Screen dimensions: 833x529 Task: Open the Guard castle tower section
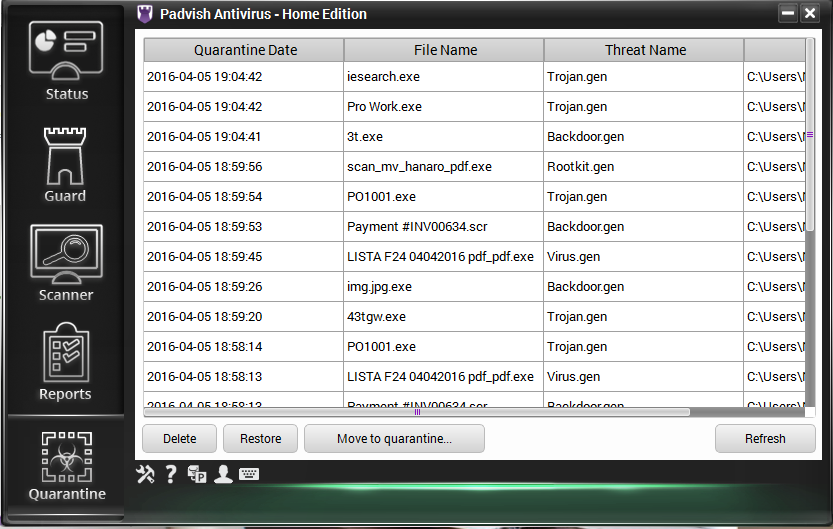coord(65,165)
